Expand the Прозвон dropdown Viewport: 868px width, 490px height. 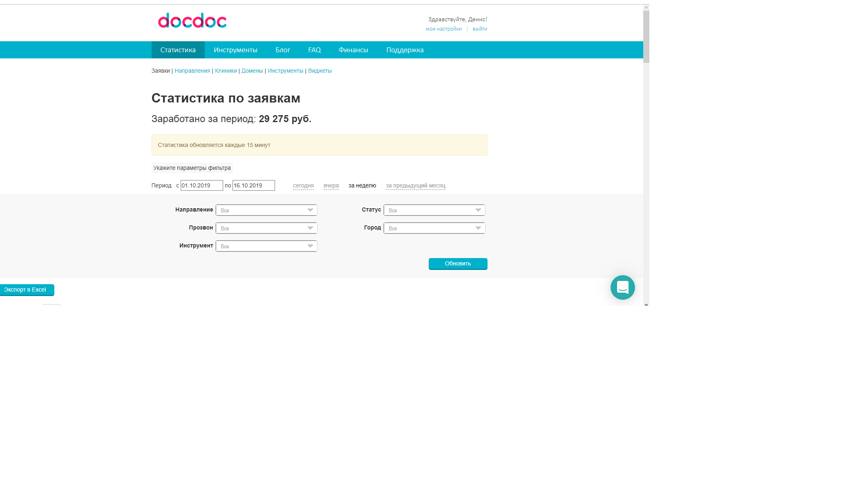point(266,228)
